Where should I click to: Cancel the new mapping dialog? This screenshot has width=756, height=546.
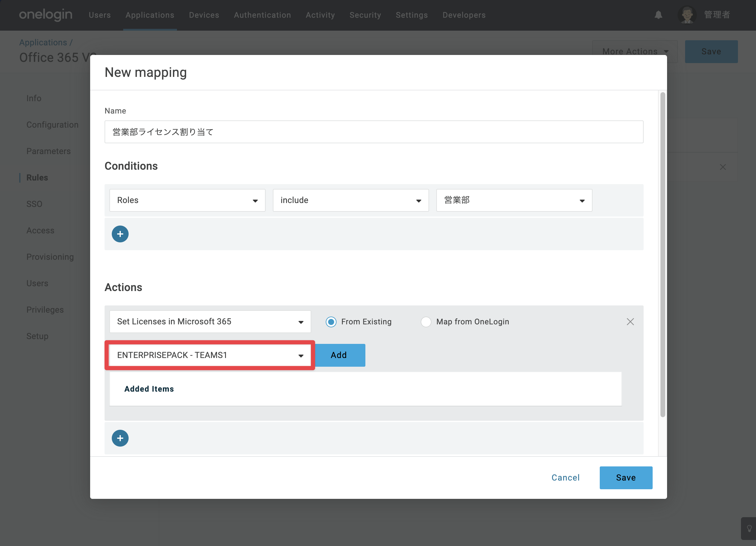565,478
